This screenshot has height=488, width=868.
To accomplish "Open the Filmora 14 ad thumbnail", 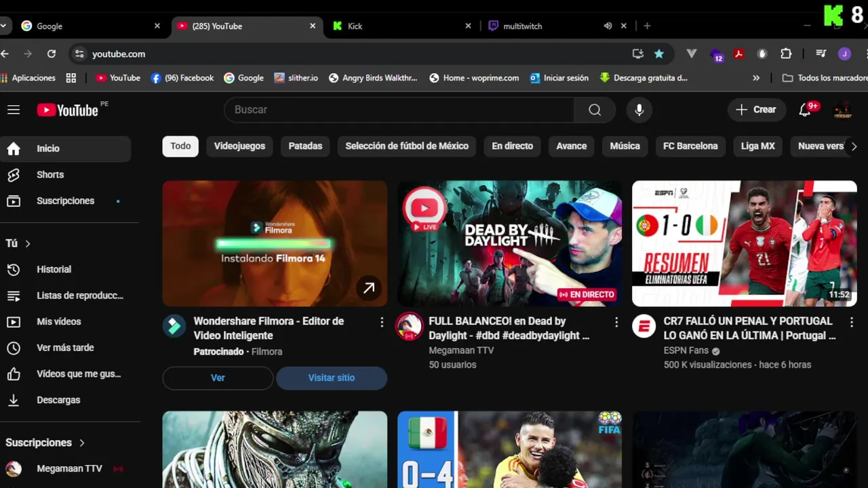I will click(x=275, y=243).
